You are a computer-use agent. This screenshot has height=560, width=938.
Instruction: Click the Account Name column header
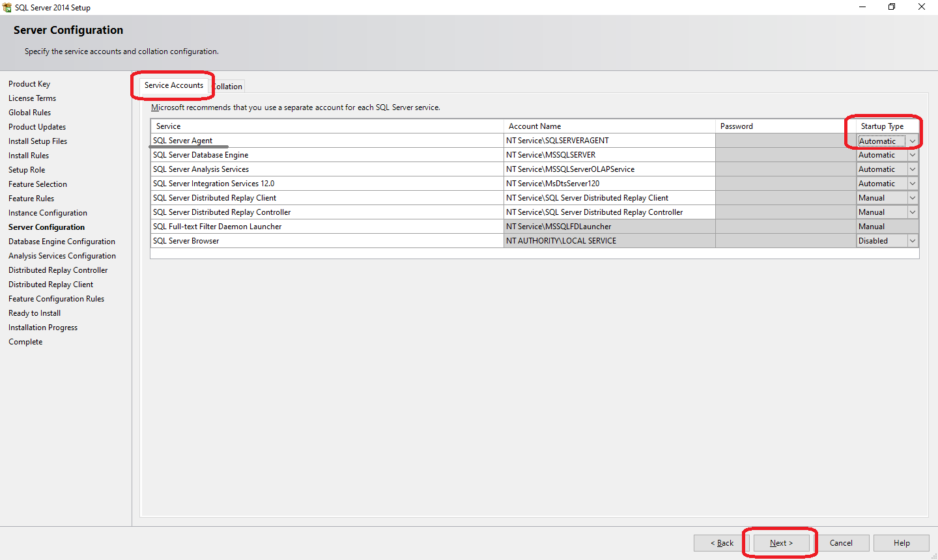click(x=609, y=126)
